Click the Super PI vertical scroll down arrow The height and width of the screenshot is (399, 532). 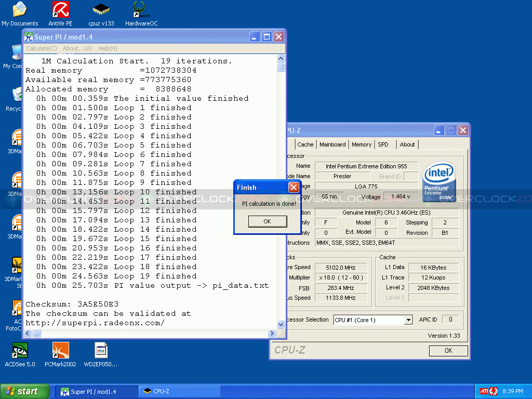[x=281, y=324]
